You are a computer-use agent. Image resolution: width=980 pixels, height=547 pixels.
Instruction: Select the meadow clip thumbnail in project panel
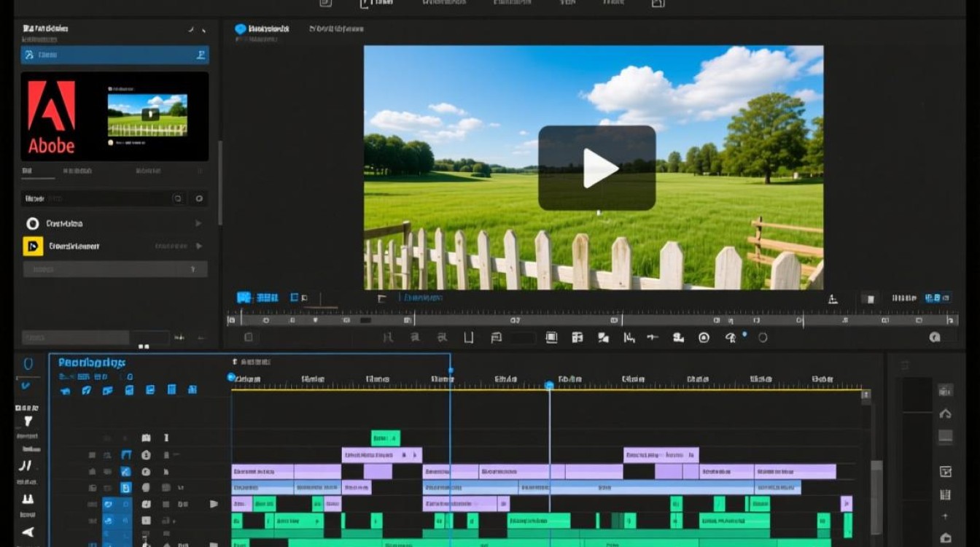(x=147, y=115)
